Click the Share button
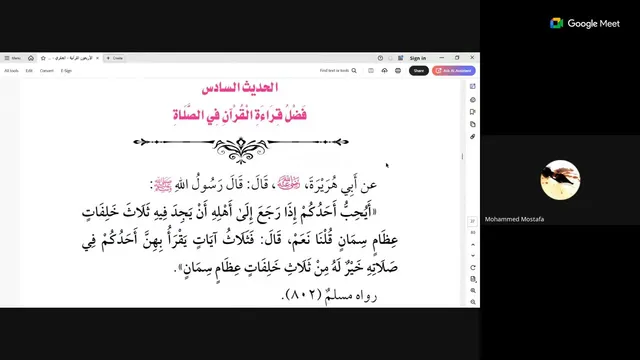This screenshot has height=360, width=640. (419, 71)
